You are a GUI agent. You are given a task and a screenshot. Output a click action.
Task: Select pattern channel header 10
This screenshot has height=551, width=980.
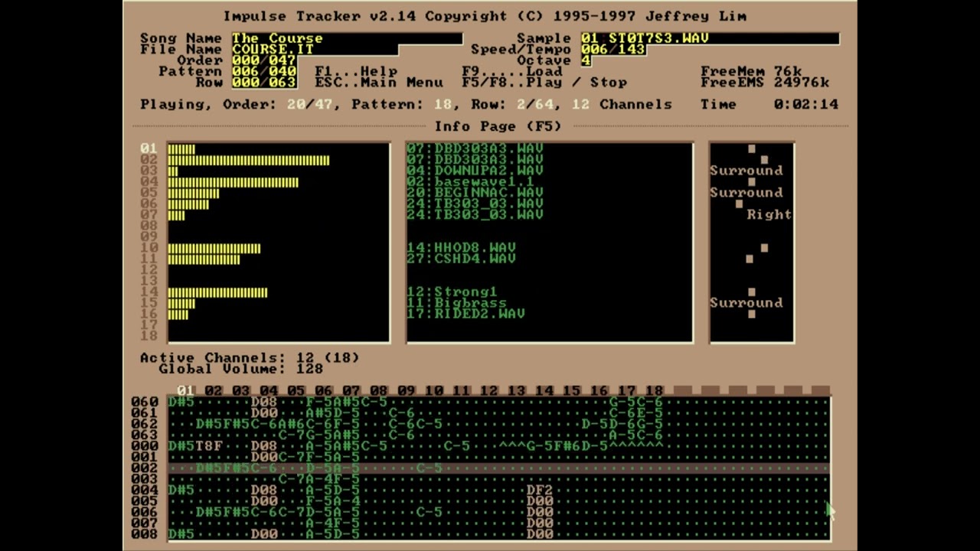(x=433, y=391)
